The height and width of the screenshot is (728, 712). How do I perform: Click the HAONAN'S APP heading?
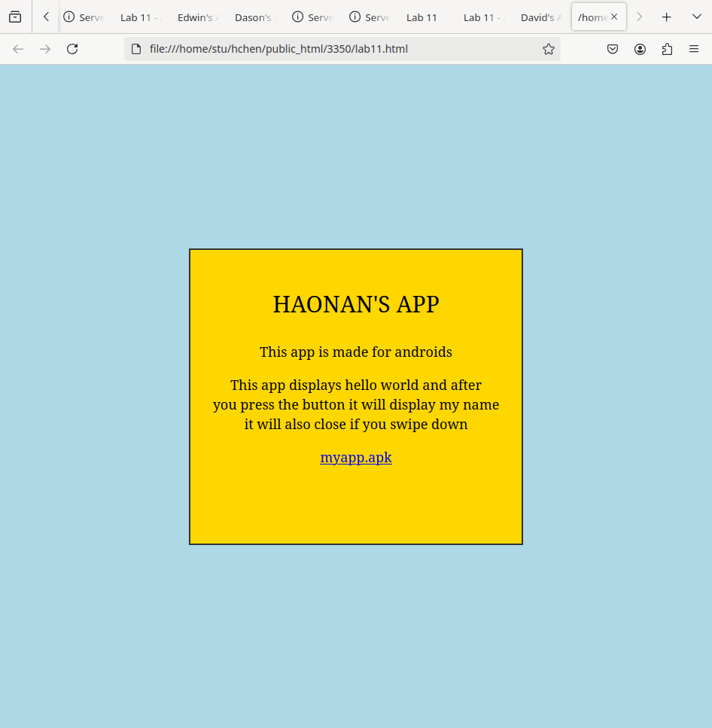pos(355,304)
